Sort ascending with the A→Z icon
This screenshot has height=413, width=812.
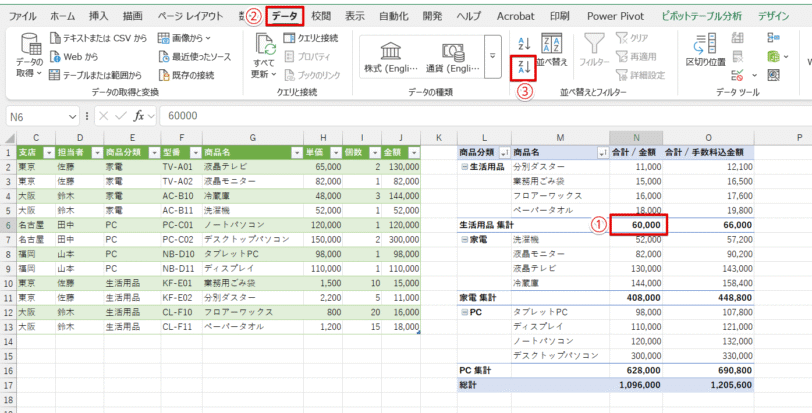525,43
